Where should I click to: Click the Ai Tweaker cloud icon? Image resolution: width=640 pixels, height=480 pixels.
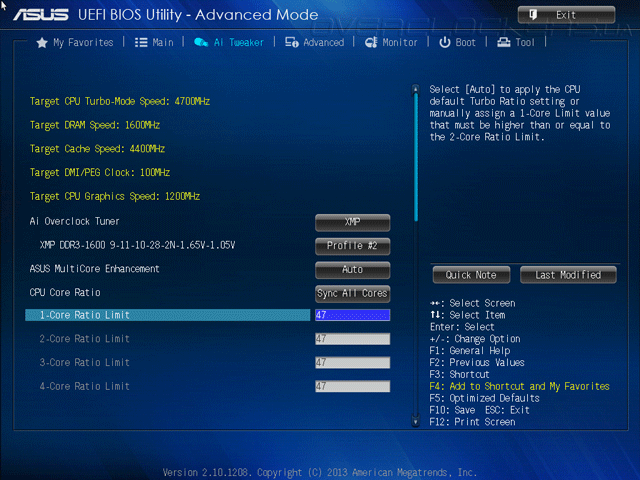click(x=201, y=42)
